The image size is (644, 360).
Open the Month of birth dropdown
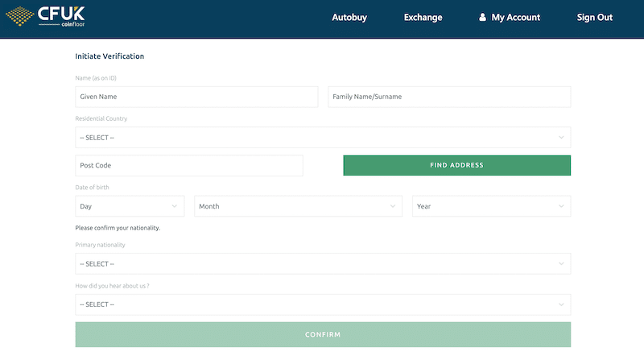coord(298,206)
